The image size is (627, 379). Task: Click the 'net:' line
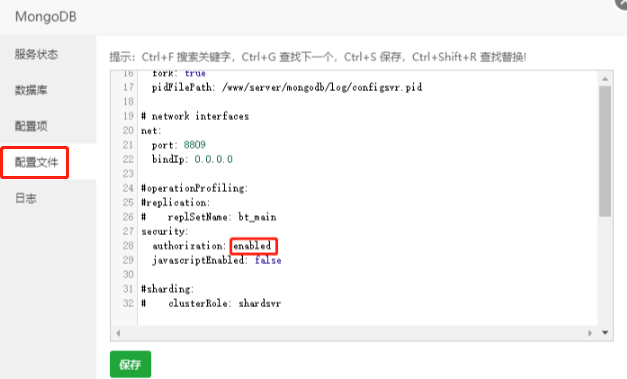tap(151, 130)
